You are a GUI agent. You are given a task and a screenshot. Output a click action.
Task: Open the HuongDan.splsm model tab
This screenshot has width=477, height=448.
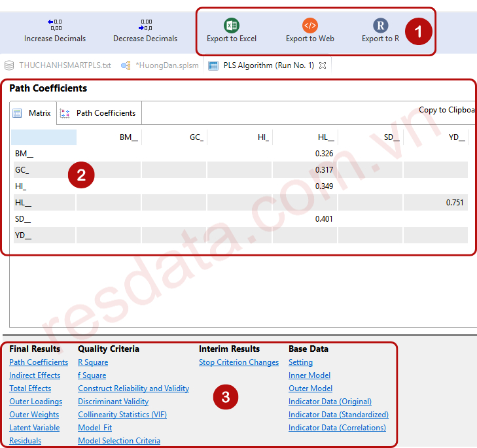click(166, 65)
